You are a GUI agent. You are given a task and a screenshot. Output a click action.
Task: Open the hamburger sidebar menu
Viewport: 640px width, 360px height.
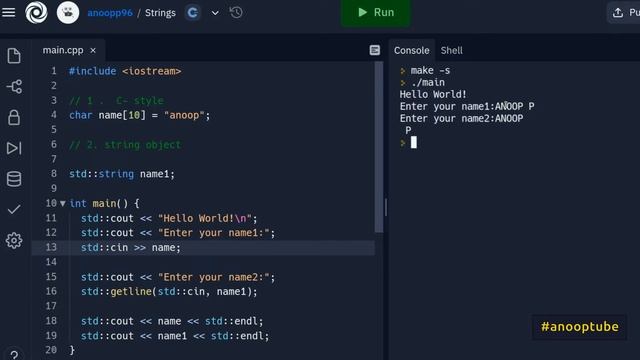tap(9, 13)
